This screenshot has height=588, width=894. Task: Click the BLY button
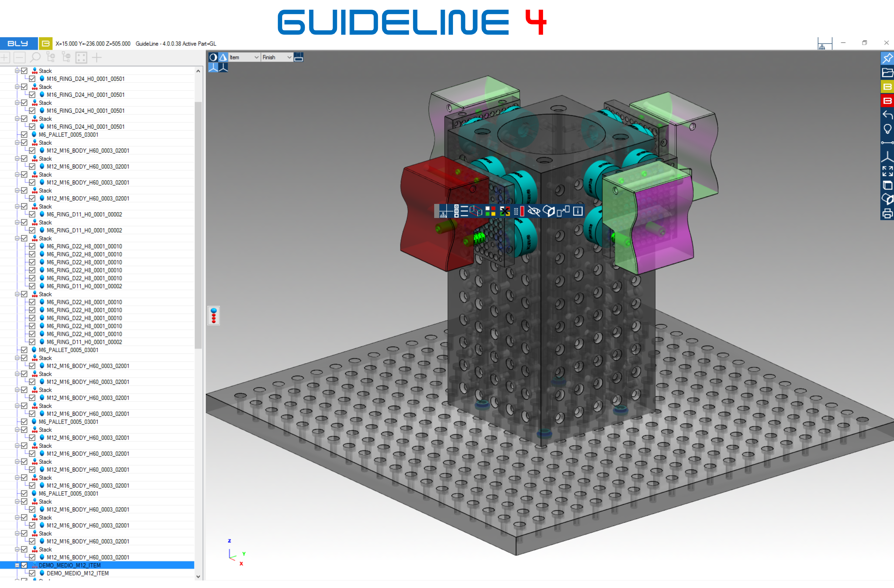coord(19,43)
